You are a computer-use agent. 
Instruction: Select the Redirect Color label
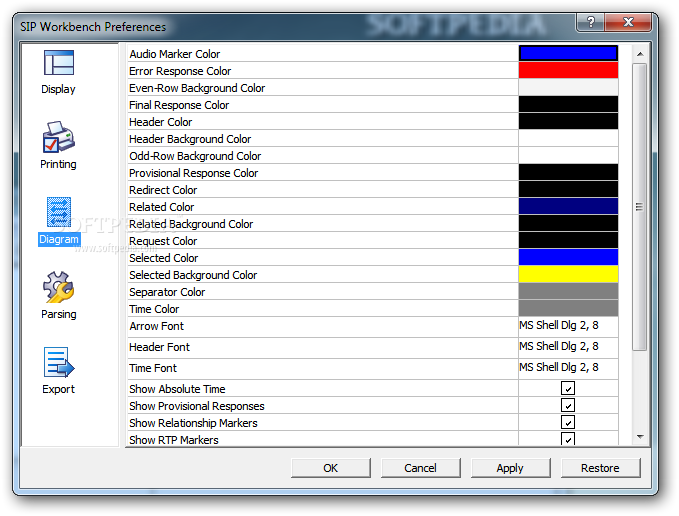[x=163, y=190]
